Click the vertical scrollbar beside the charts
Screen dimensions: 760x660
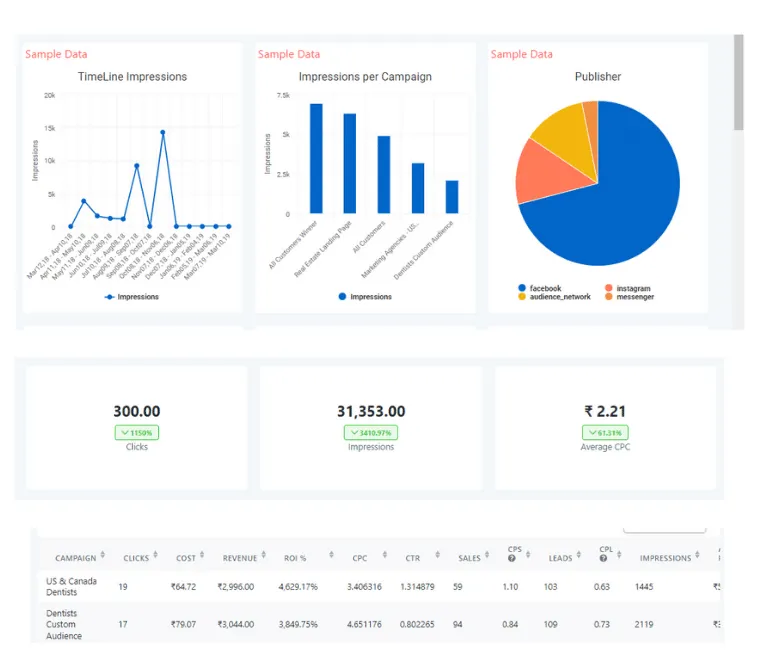738,82
